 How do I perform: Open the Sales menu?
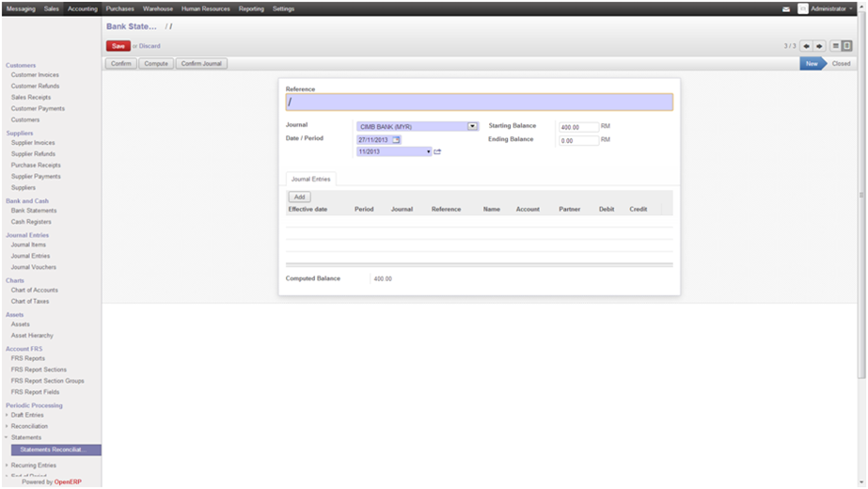coord(52,8)
